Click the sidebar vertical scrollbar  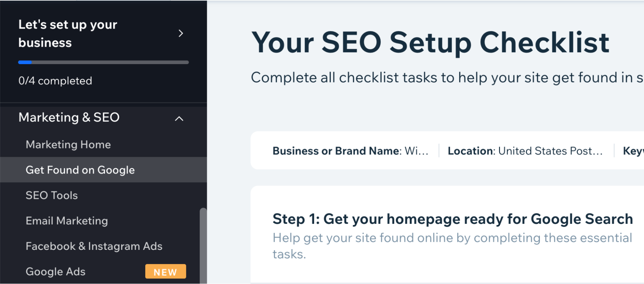coord(203,245)
